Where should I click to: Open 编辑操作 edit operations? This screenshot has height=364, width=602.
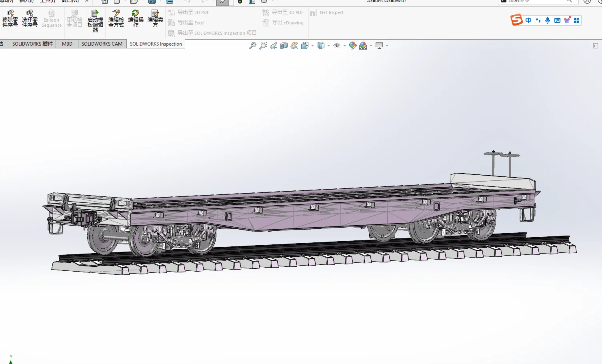pyautogui.click(x=136, y=18)
